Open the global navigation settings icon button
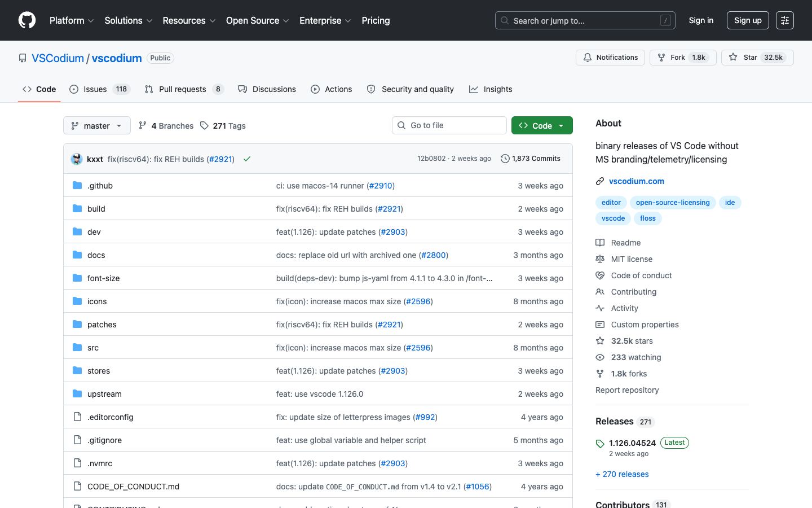 tap(785, 20)
